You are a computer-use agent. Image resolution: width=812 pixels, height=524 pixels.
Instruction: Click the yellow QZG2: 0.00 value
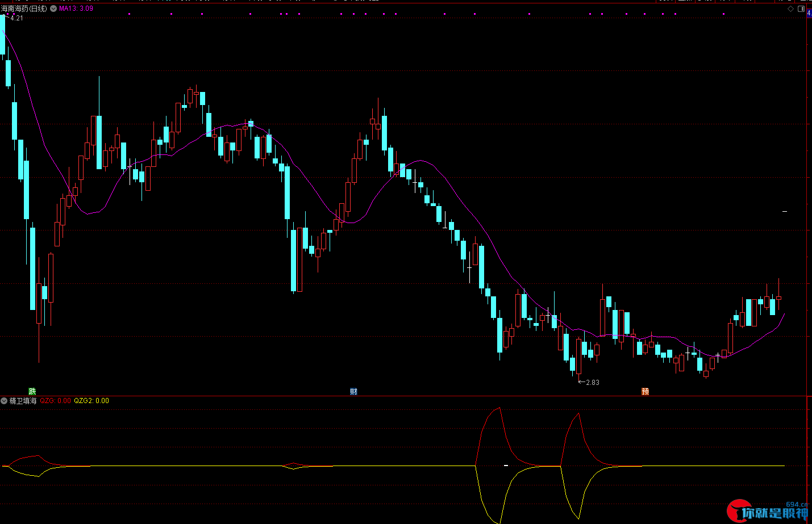91,401
